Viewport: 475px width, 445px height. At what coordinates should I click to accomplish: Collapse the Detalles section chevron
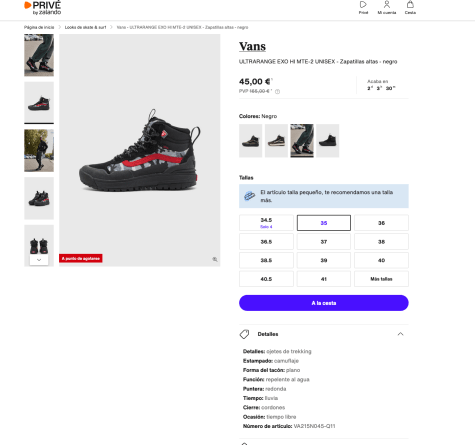[400, 334]
